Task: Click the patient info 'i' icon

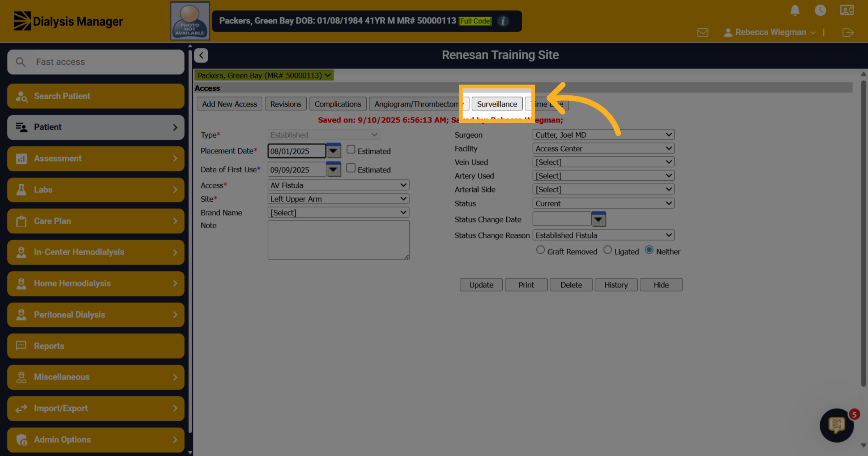Action: point(503,21)
